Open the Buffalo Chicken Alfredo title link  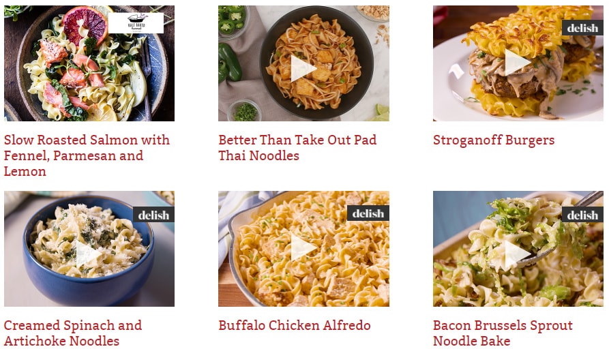point(295,325)
